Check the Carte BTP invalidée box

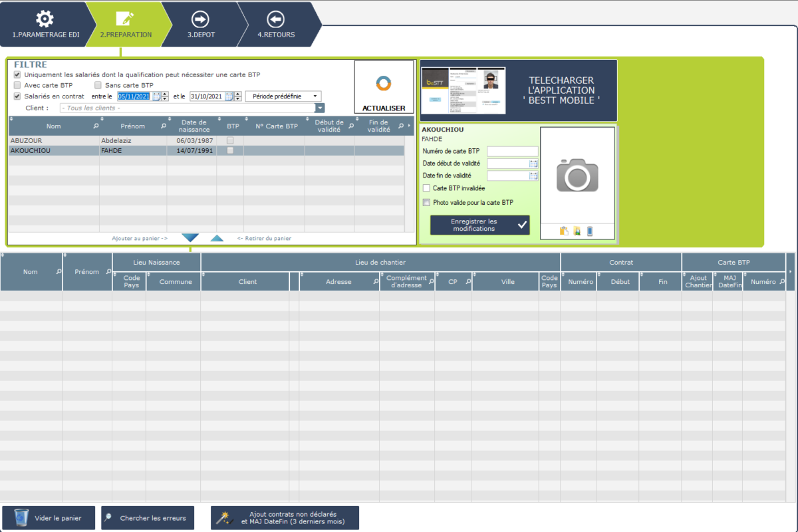coord(426,189)
